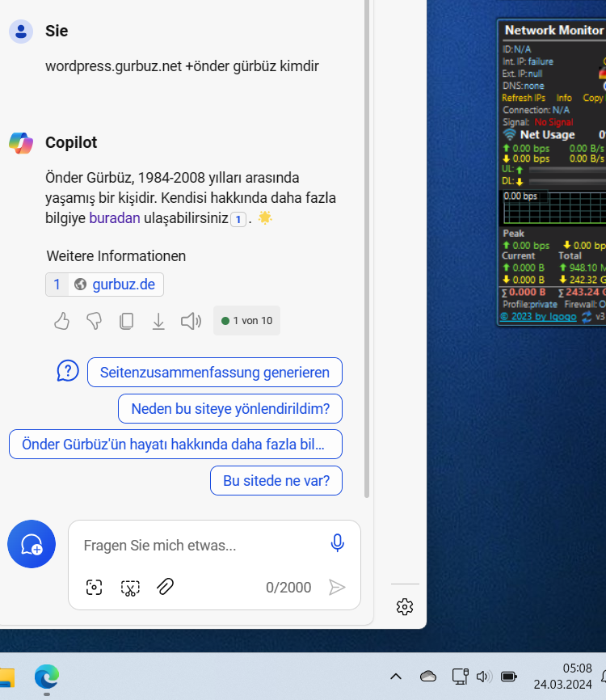Click the Weitere Informationen heading
This screenshot has height=700, width=606.
click(116, 256)
